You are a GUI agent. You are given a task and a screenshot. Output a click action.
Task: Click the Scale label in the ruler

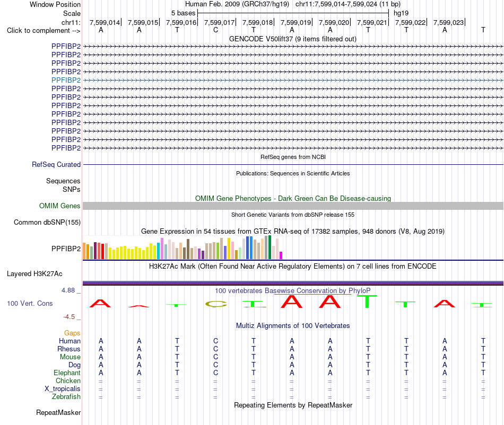[x=72, y=13]
